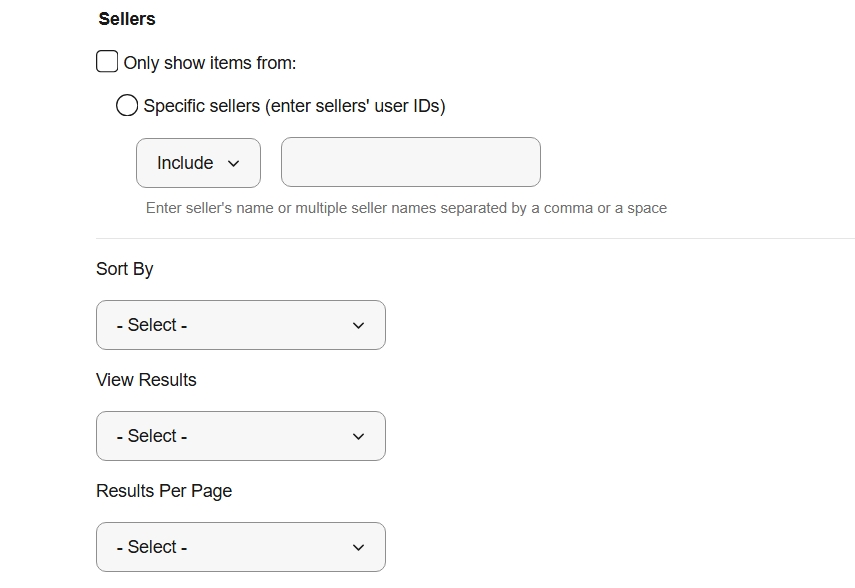Image resolution: width=855 pixels, height=588 pixels.
Task: Click the "Enter seller's name" hint text
Action: tap(406, 208)
